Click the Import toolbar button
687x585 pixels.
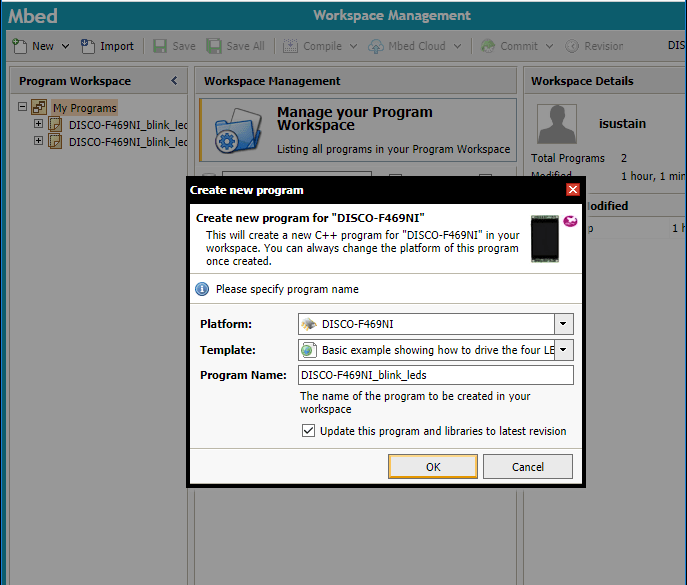[108, 46]
